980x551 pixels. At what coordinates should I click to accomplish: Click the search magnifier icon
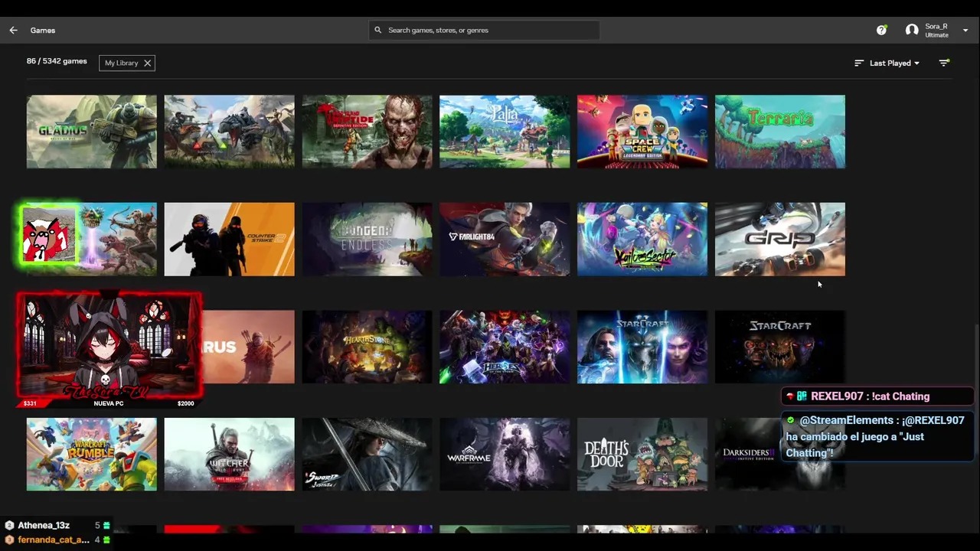pos(377,30)
